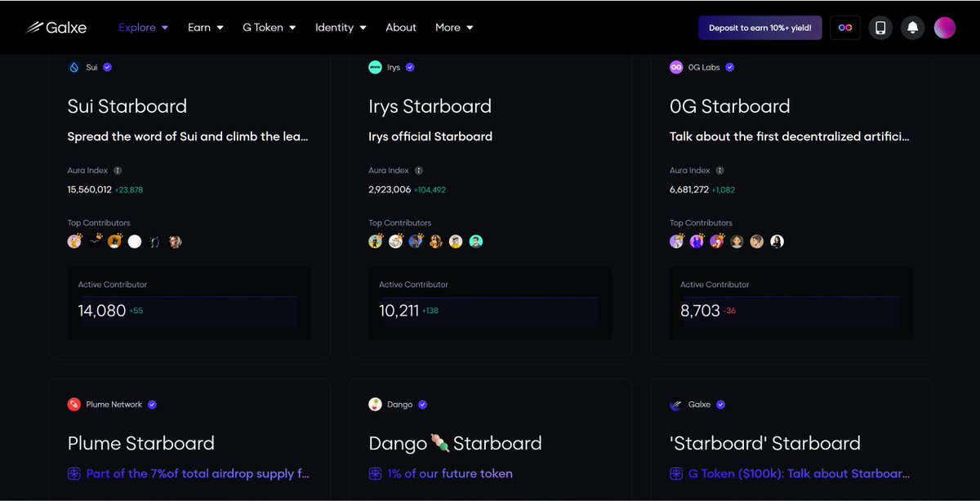Open the user profile avatar

pos(945,28)
